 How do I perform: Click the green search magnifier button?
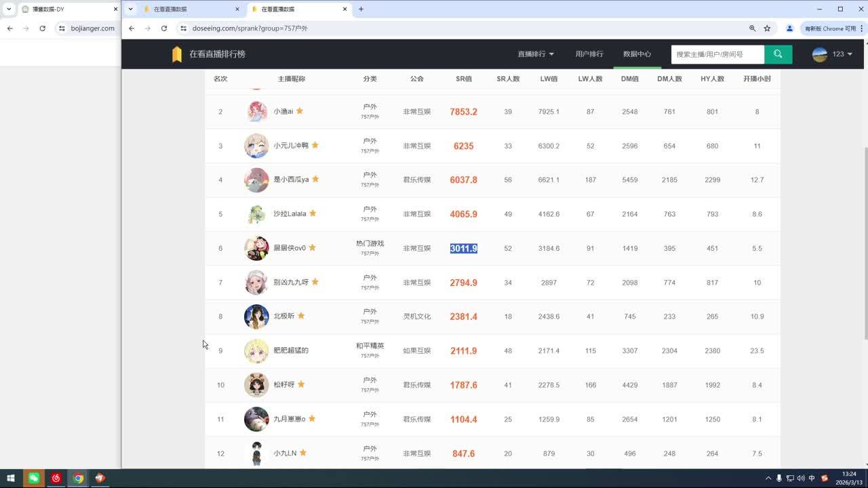click(x=778, y=54)
